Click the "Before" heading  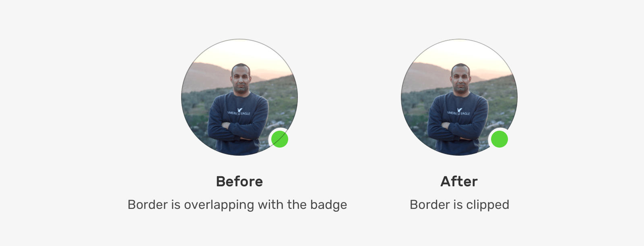[239, 181]
